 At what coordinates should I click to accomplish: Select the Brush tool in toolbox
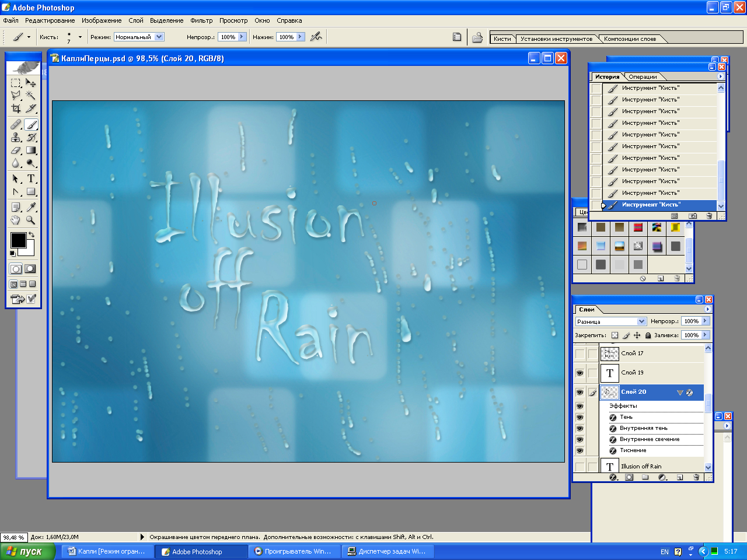click(x=31, y=124)
